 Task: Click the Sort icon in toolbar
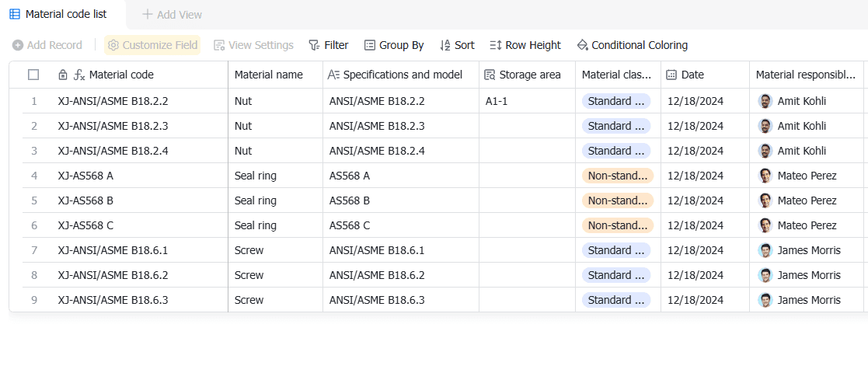pyautogui.click(x=445, y=45)
